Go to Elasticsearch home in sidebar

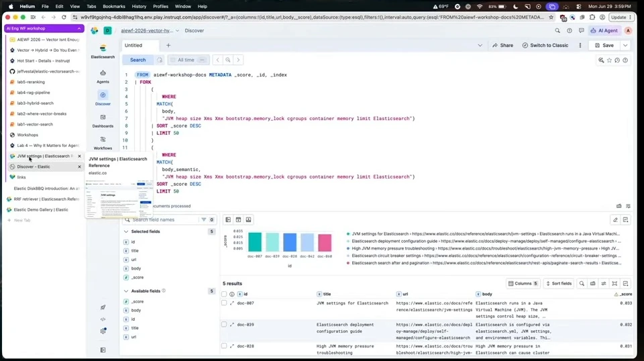103,52
